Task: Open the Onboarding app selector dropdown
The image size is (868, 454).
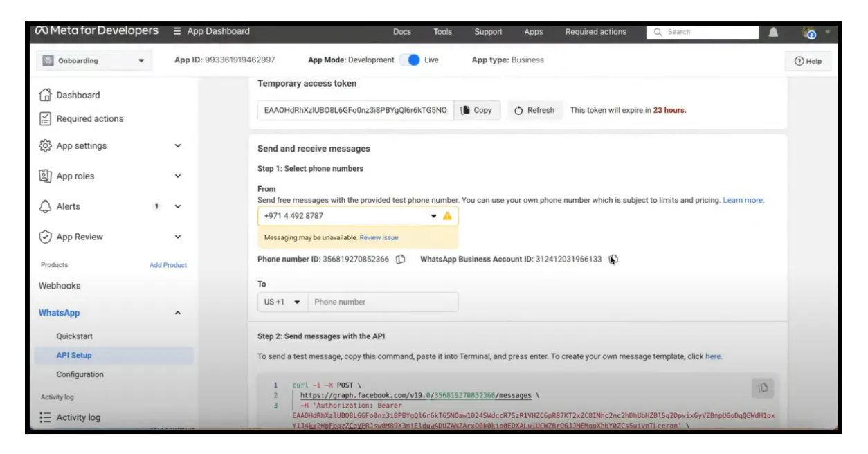Action: [94, 60]
